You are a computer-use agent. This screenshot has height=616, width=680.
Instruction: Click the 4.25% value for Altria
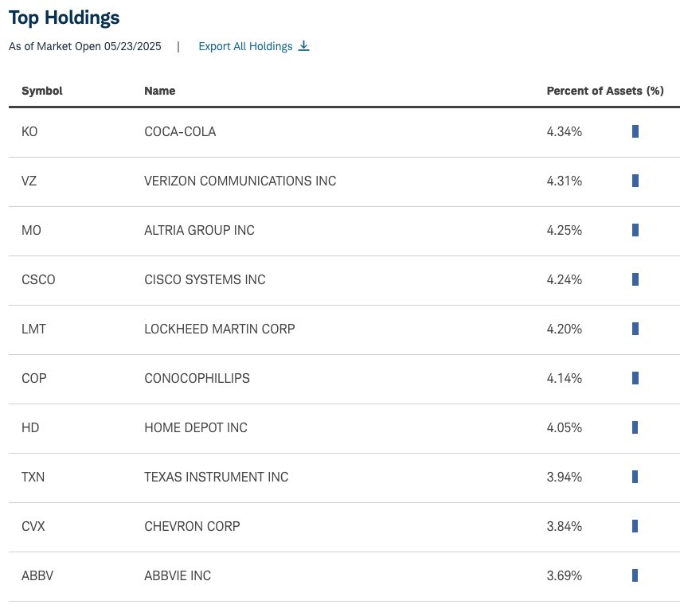pos(565,230)
